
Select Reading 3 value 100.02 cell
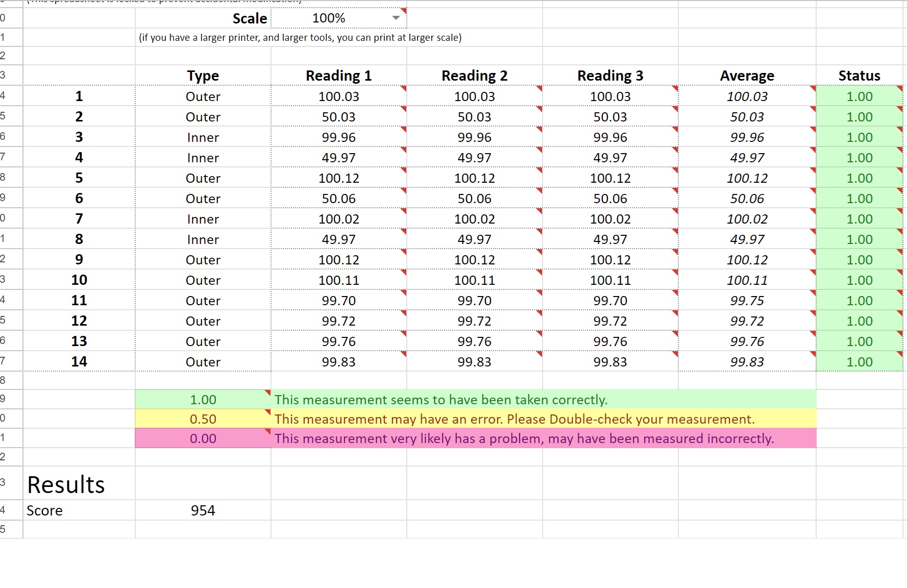(610, 218)
